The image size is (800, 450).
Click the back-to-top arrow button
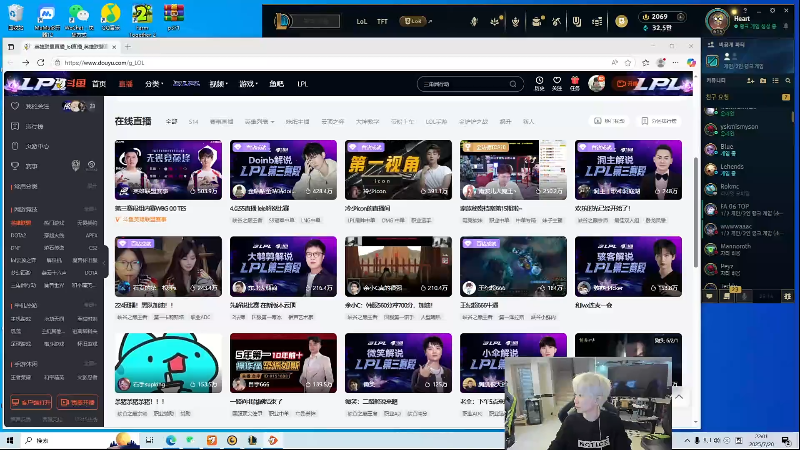coord(679,397)
